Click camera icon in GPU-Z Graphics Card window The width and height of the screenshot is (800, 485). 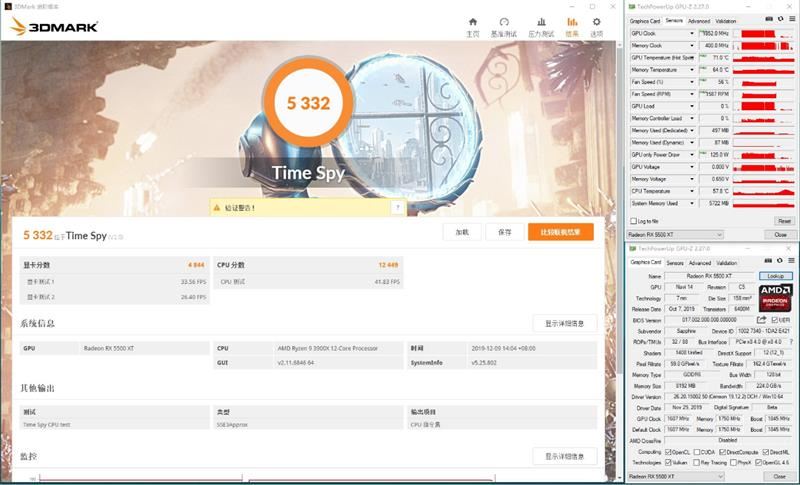(x=768, y=261)
